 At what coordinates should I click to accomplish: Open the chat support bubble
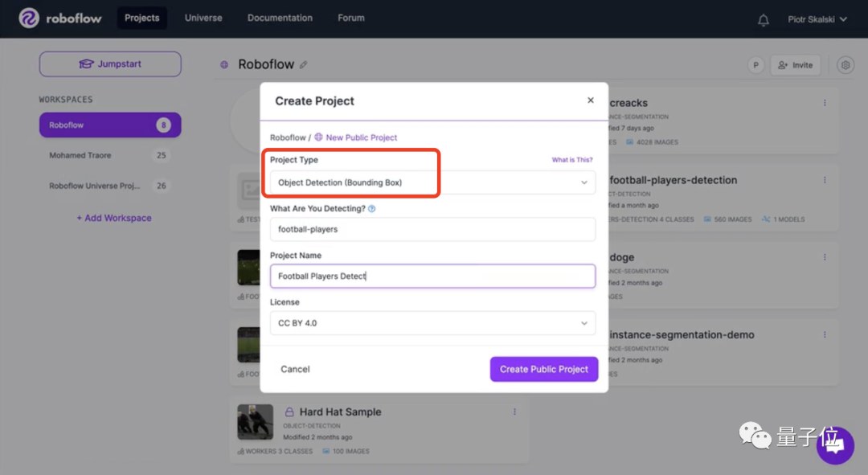(x=835, y=445)
